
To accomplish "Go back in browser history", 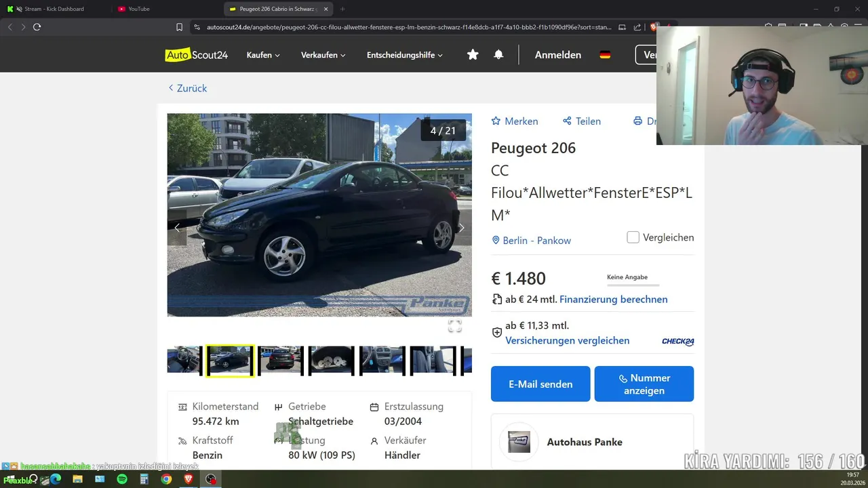I will 9,27.
